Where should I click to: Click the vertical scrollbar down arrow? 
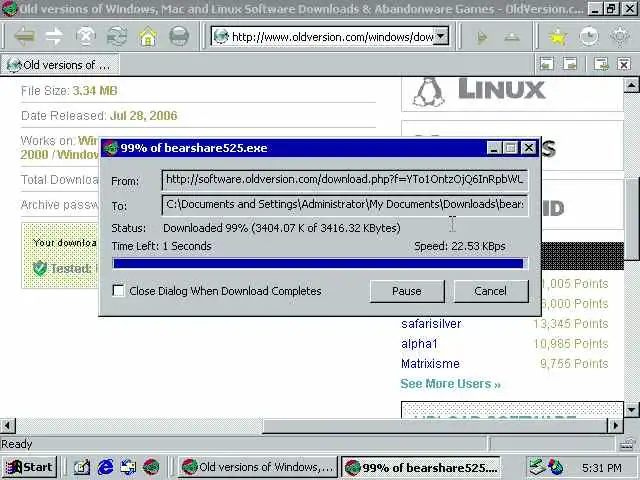631,410
